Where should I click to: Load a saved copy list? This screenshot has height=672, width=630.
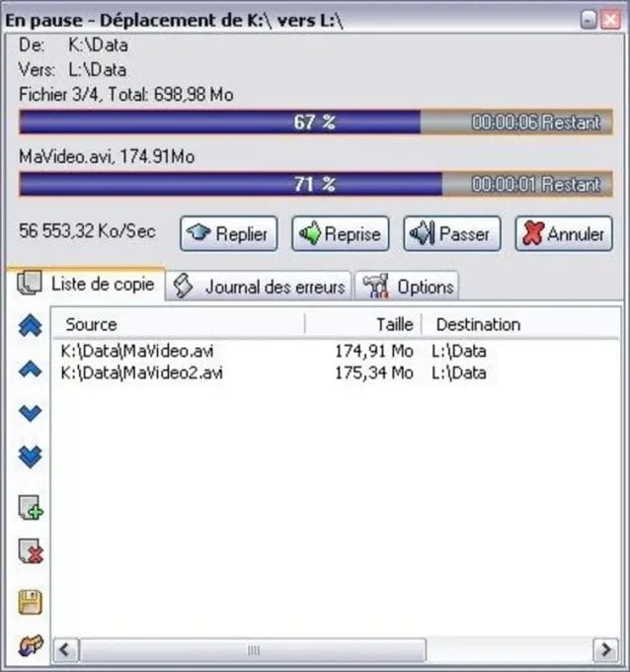[x=31, y=646]
